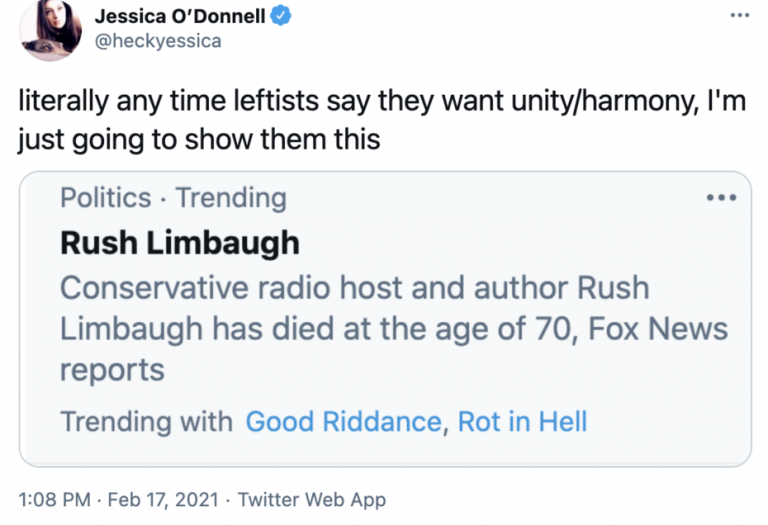768x525 pixels.
Task: Select the Politics · Trending category label
Action: click(173, 198)
